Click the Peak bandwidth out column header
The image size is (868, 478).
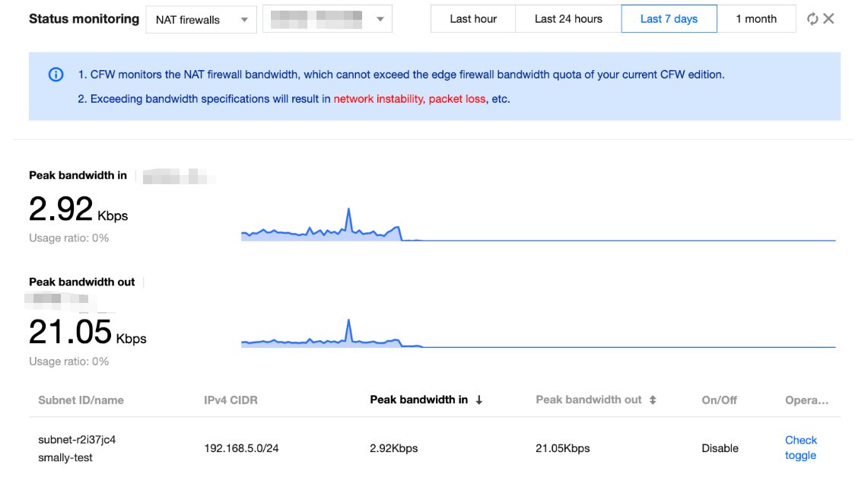pos(588,400)
